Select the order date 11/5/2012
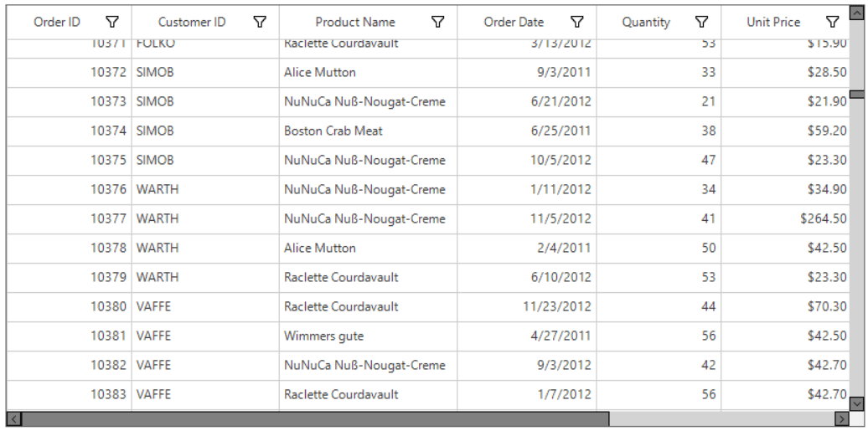868x431 pixels. [x=527, y=219]
